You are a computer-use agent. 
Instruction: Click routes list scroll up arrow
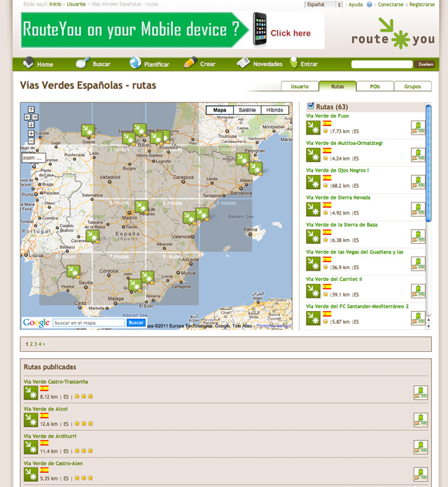point(428,320)
